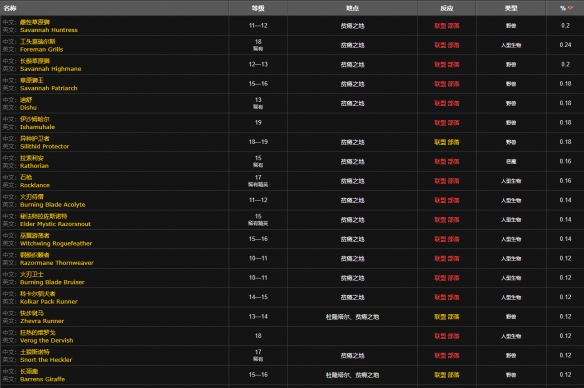
Task: Open the Dishu entry
Action: click(28, 107)
